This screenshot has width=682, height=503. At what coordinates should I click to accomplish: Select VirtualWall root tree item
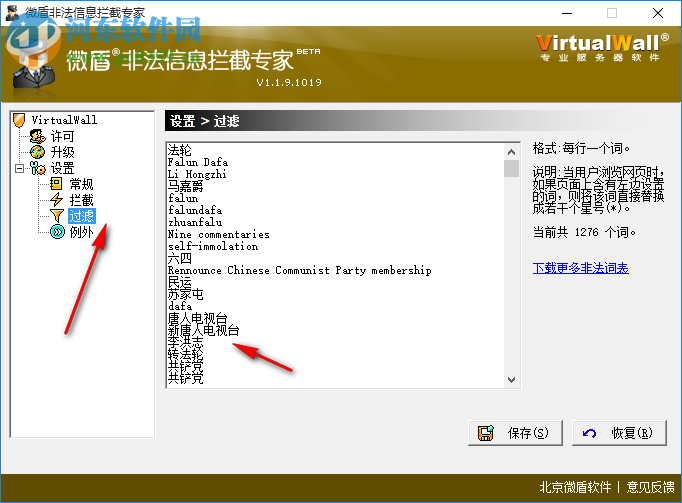pos(64,120)
